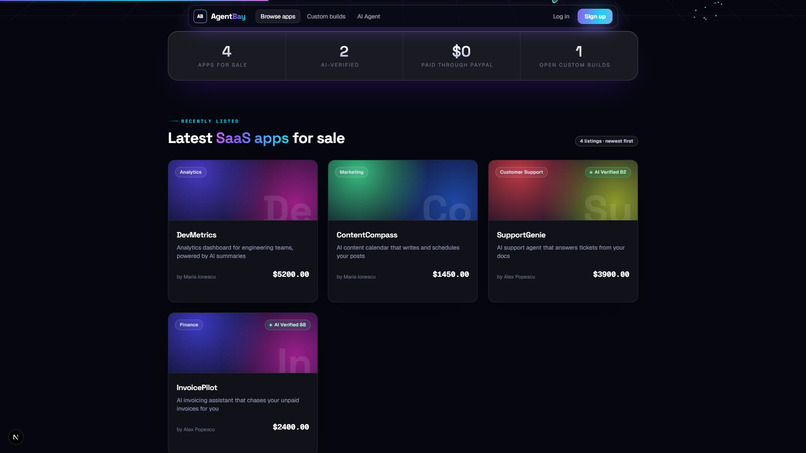Screen dimensions: 806x453
Task: Click the AgentBay logo icon
Action: click(x=200, y=16)
